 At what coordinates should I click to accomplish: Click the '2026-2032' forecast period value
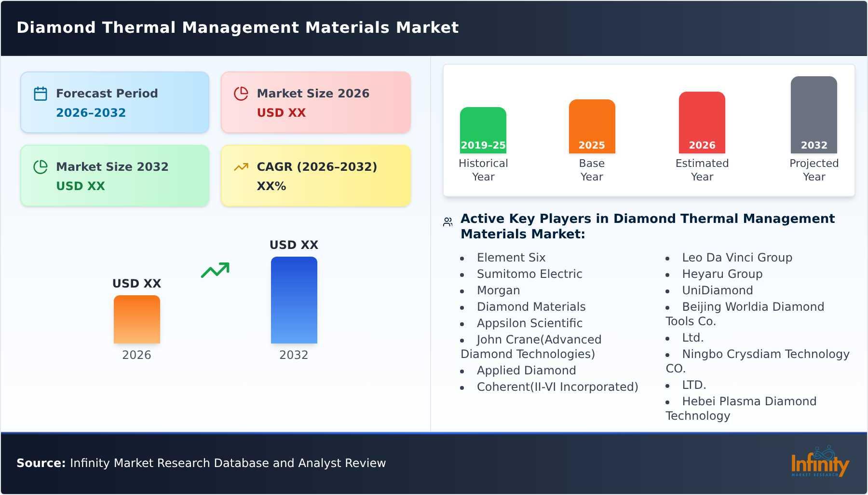[x=91, y=113]
